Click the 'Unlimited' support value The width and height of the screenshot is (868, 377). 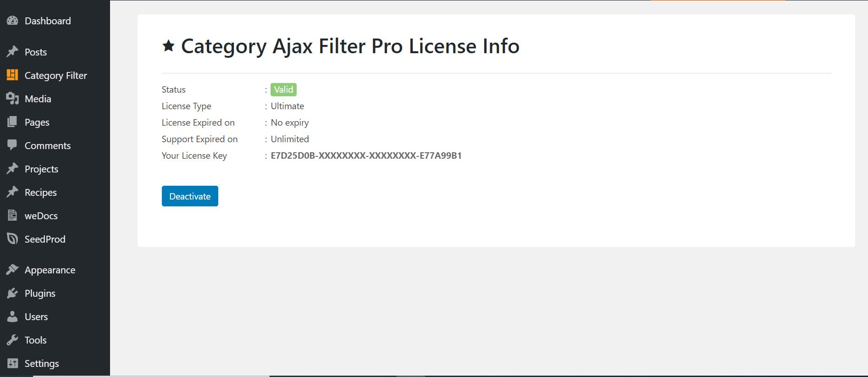(290, 139)
